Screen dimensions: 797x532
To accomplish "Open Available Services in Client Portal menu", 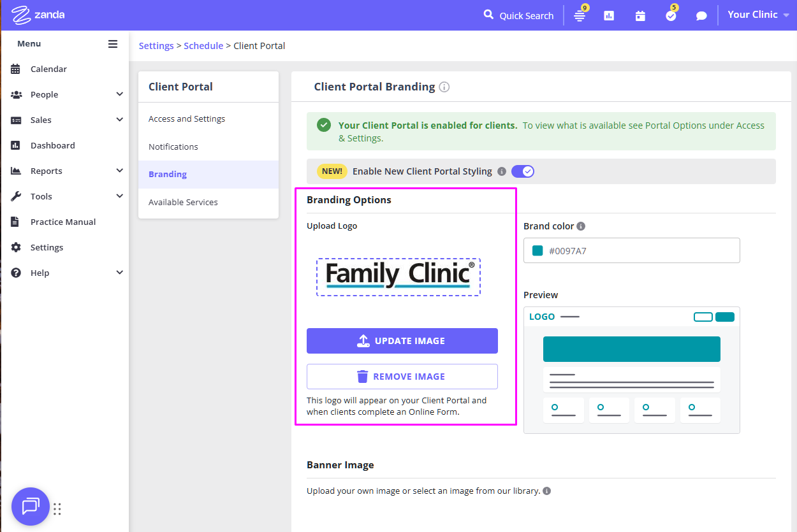I will point(183,202).
